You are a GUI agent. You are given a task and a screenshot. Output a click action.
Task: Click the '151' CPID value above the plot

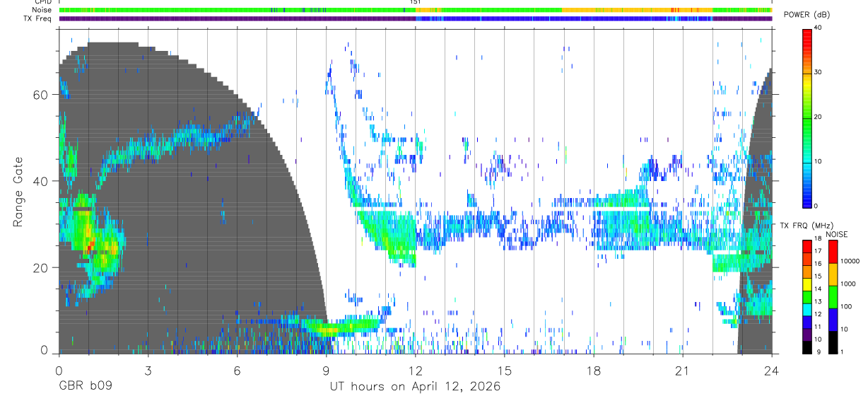[416, 2]
